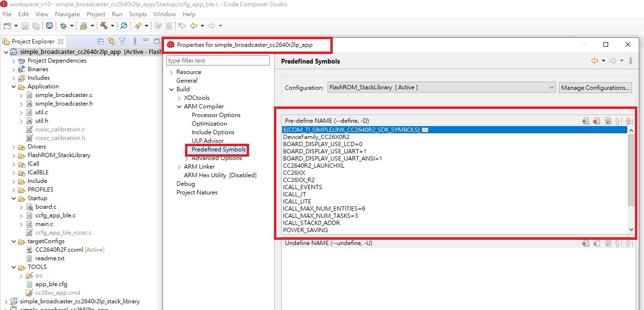The image size is (644, 310).
Task: Open back history dropdown in Properties dialog
Action: point(603,61)
